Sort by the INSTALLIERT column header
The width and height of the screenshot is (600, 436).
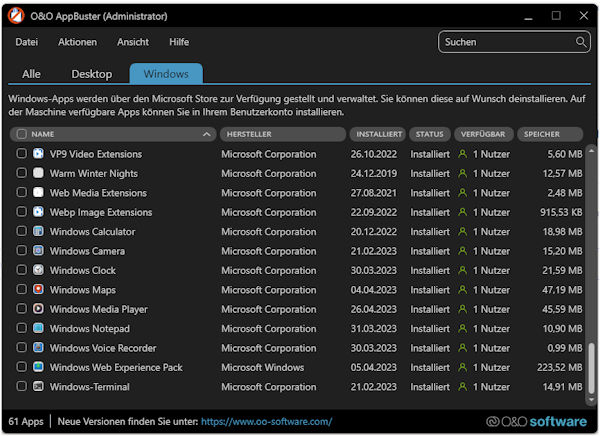[377, 134]
